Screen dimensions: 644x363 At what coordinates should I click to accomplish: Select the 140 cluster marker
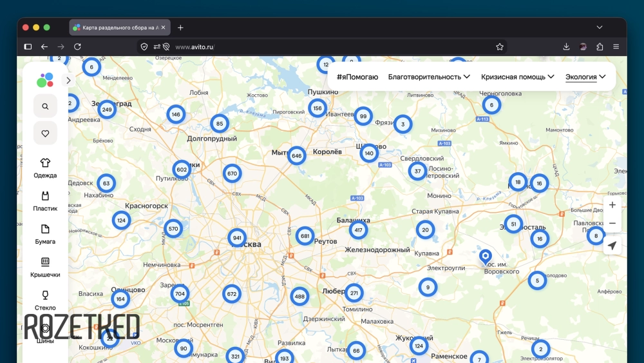click(369, 153)
